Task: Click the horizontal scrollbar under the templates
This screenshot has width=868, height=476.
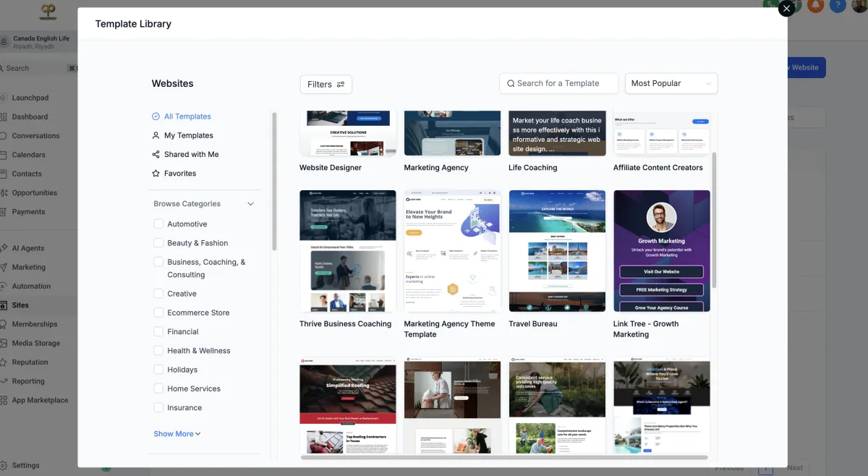Action: click(x=504, y=457)
